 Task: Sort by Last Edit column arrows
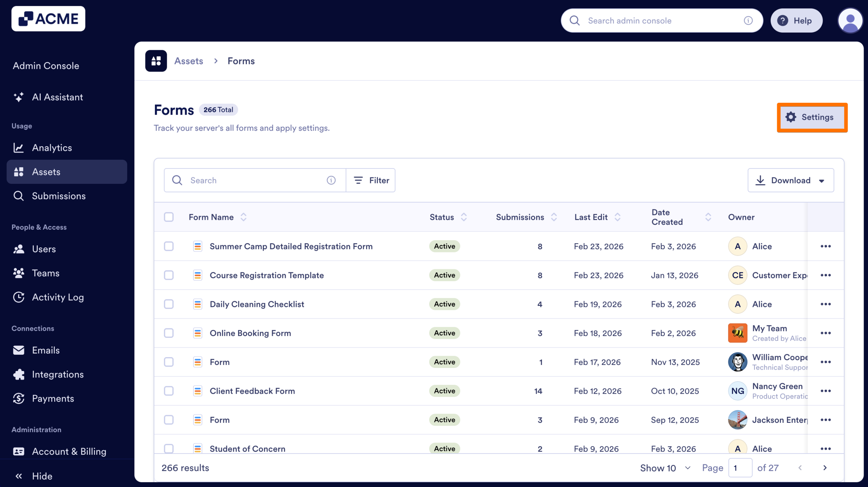pos(618,217)
